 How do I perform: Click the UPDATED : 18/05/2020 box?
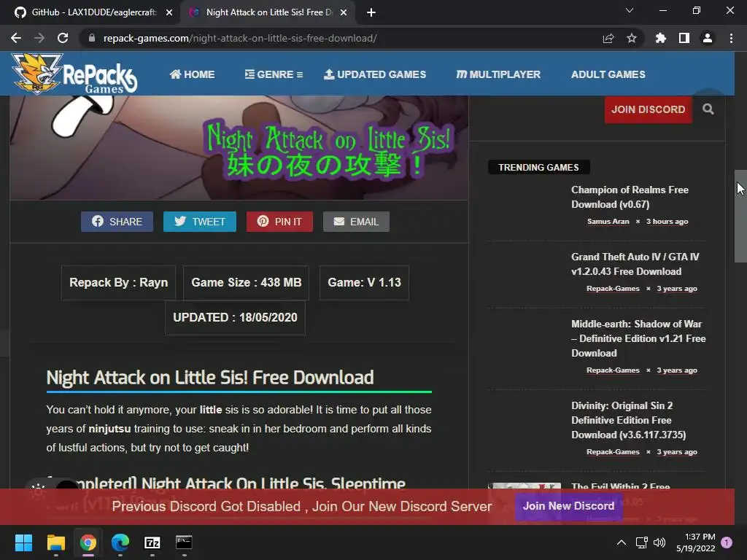pos(235,318)
